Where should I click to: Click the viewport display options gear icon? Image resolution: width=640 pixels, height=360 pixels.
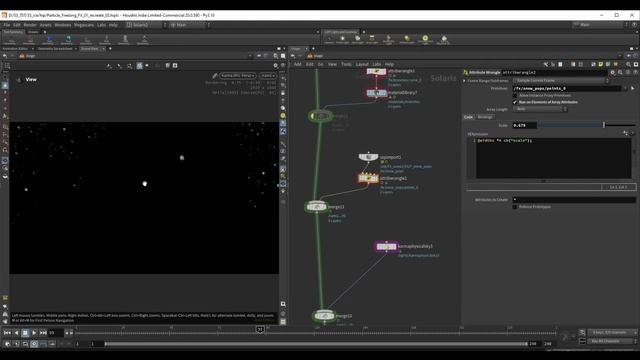(276, 65)
